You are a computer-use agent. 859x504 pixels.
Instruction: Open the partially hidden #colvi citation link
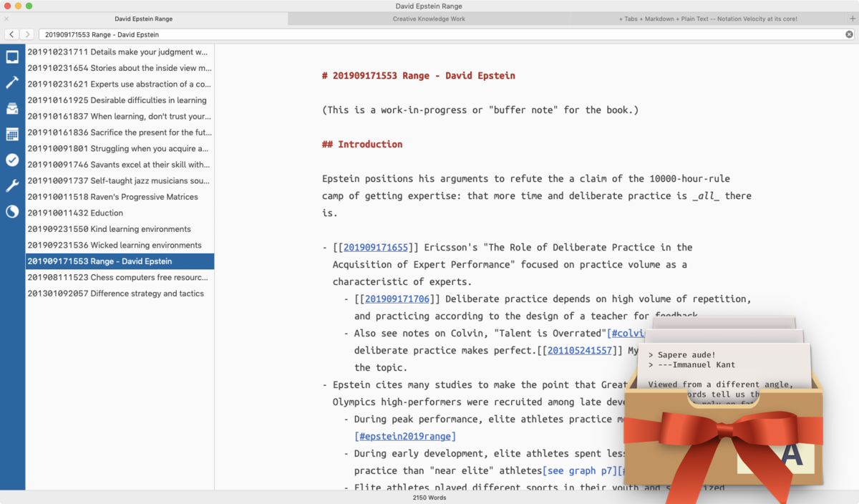[626, 334]
